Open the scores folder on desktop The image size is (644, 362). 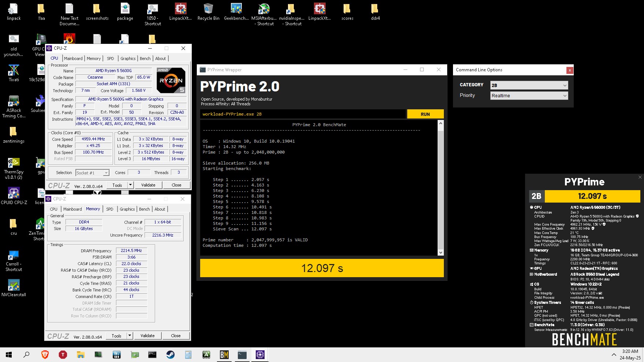coord(347,12)
